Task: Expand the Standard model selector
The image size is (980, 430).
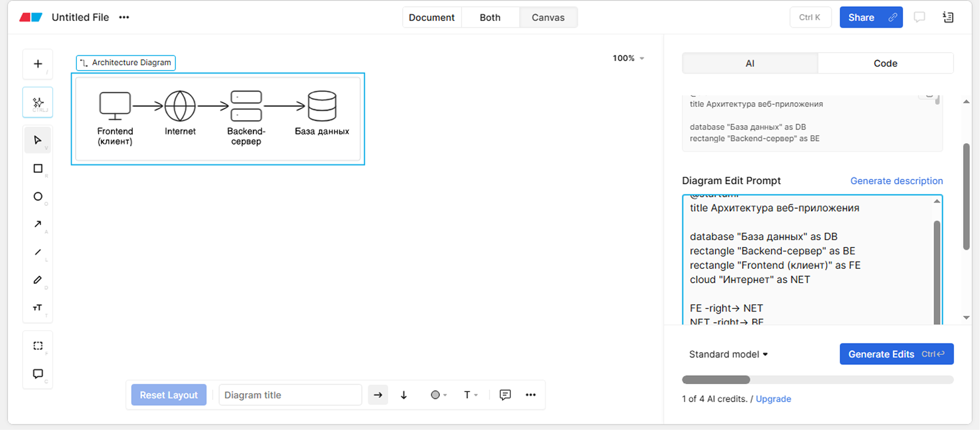Action: 728,354
